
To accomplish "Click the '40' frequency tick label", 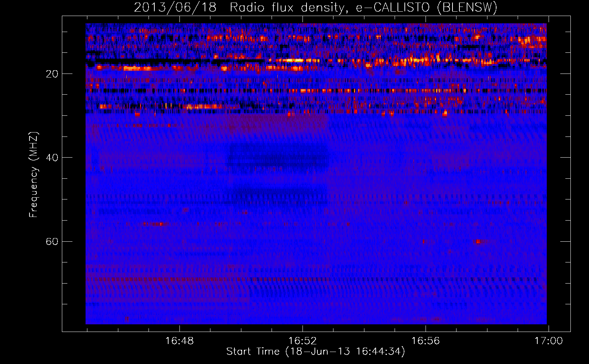I will [x=52, y=158].
